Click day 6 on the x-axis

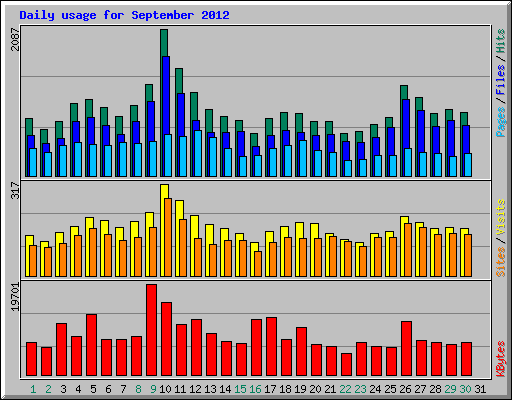point(108,389)
